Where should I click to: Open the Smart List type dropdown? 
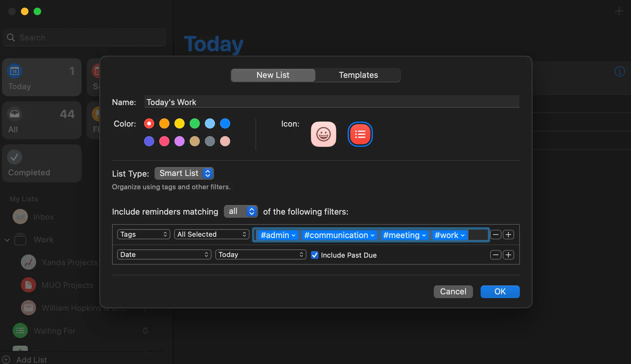(184, 173)
